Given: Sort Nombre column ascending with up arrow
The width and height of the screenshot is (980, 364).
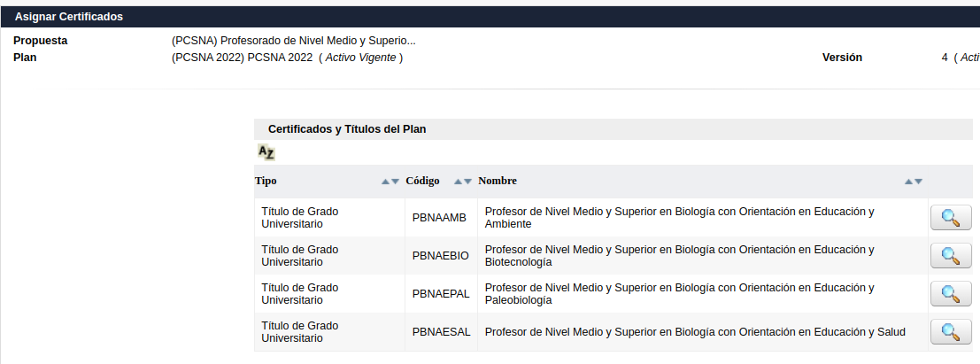Looking at the screenshot, I should tap(908, 182).
